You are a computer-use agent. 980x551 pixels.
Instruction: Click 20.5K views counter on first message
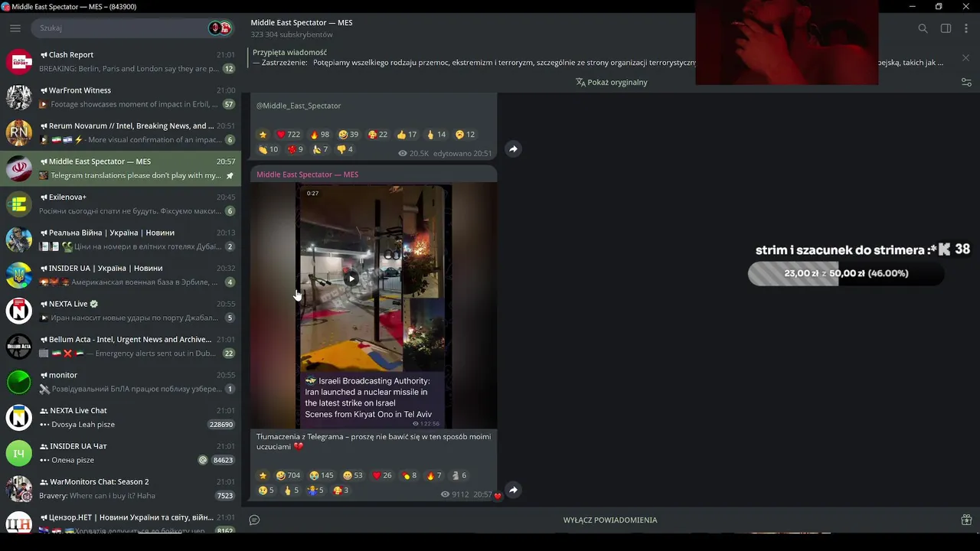[x=413, y=153]
